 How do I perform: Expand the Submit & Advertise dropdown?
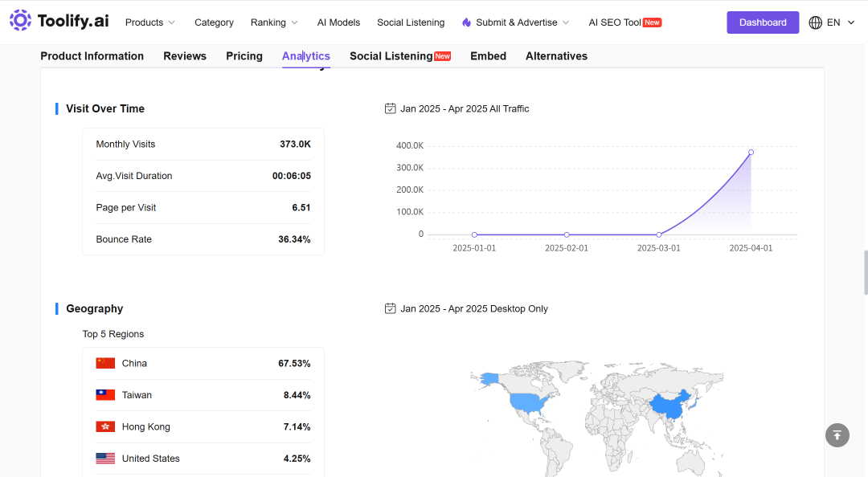click(x=566, y=22)
